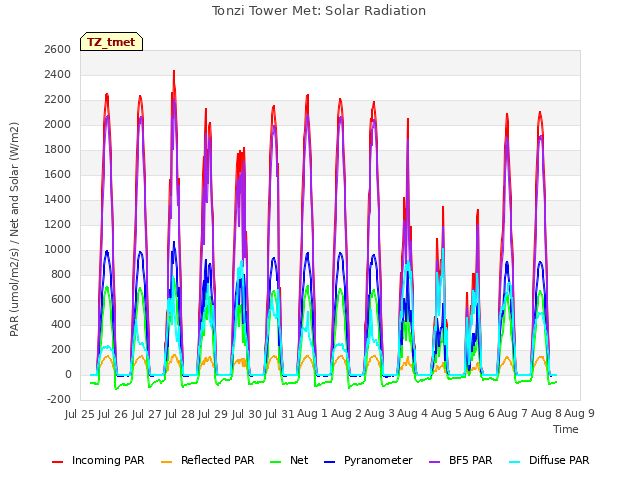
Task: Click the y-axis title 'PAR (umol/m2/s) / Net and Solar (W/m2)'
Action: pyautogui.click(x=14, y=229)
